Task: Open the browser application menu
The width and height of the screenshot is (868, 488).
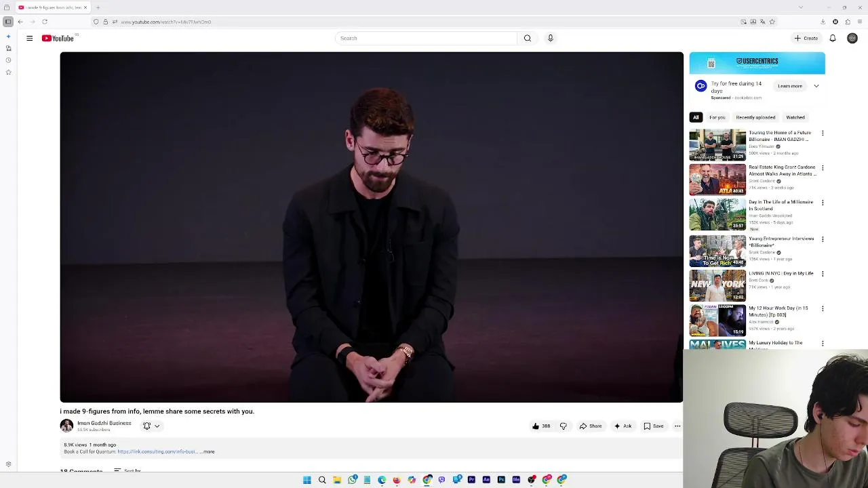Action: point(860,22)
